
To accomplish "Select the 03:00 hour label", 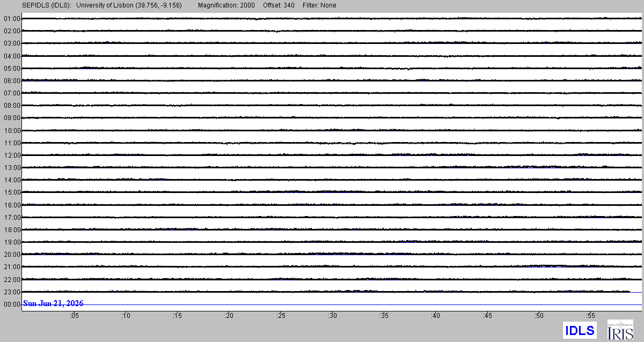I will (12, 43).
